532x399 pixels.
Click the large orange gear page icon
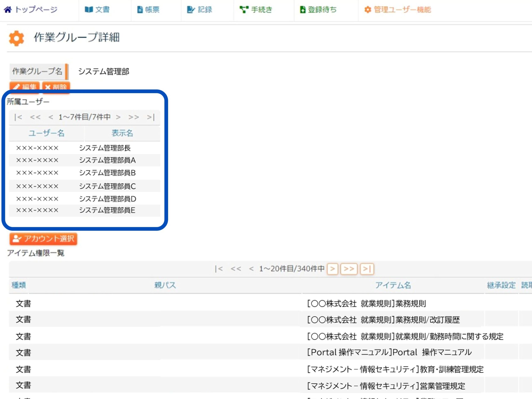coord(16,38)
